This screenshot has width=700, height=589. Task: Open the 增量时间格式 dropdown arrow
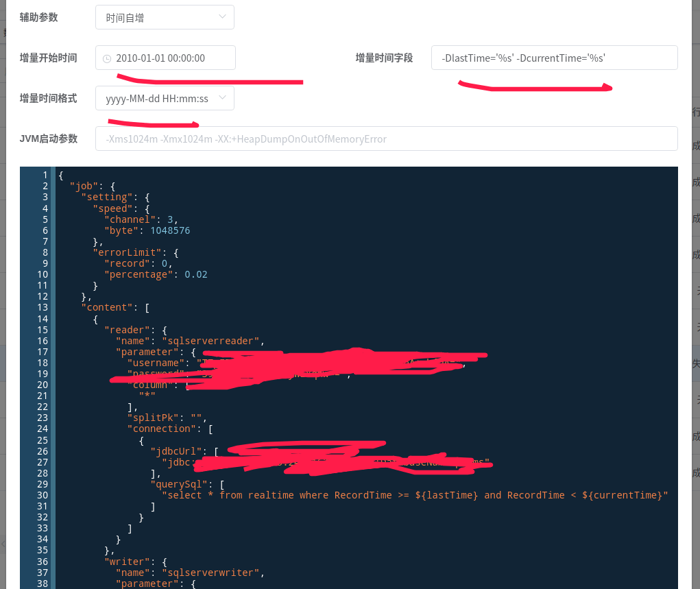(x=221, y=98)
